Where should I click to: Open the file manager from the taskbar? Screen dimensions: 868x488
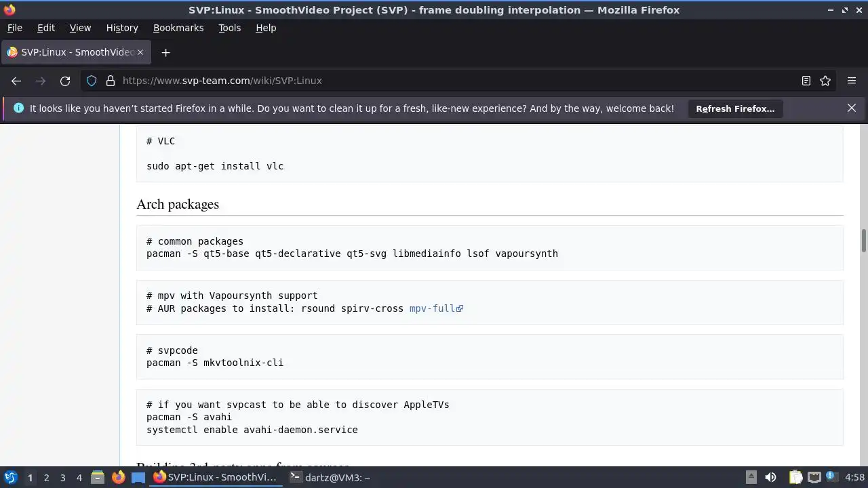[x=97, y=477]
